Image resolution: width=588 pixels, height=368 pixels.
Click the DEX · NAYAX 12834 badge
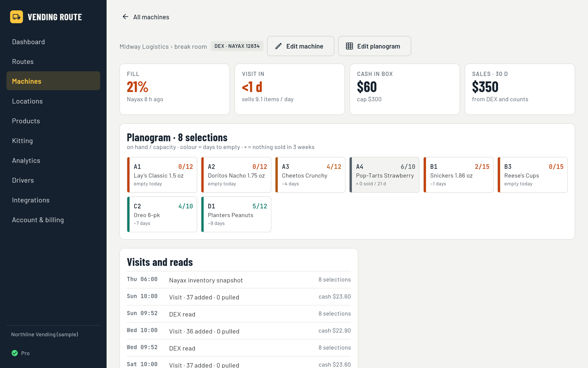coord(237,46)
